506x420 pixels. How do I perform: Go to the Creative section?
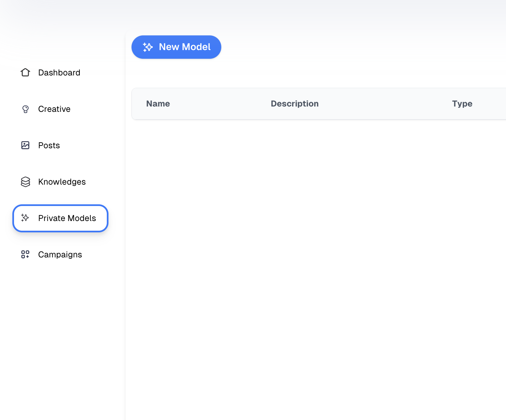coord(54,109)
